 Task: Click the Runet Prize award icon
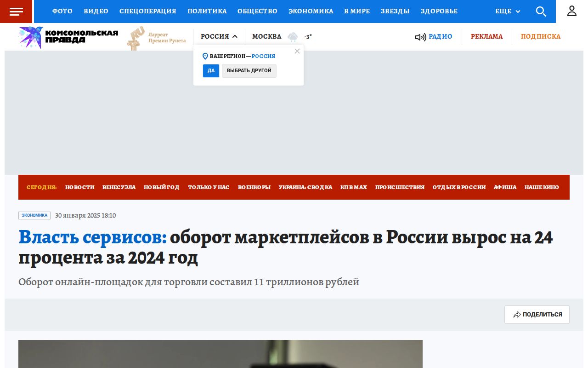click(134, 37)
